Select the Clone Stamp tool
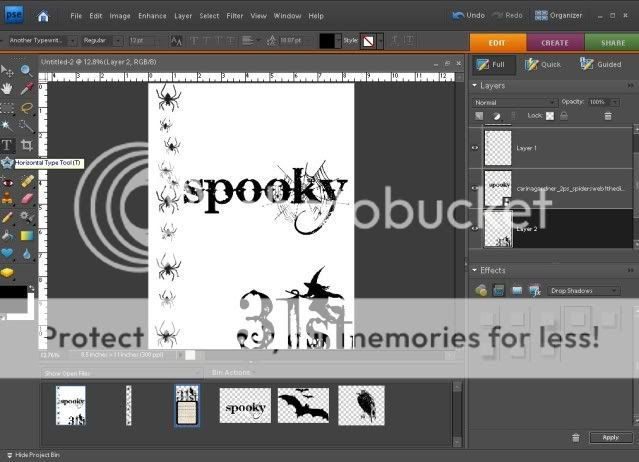The height and width of the screenshot is (462, 639). [7, 199]
